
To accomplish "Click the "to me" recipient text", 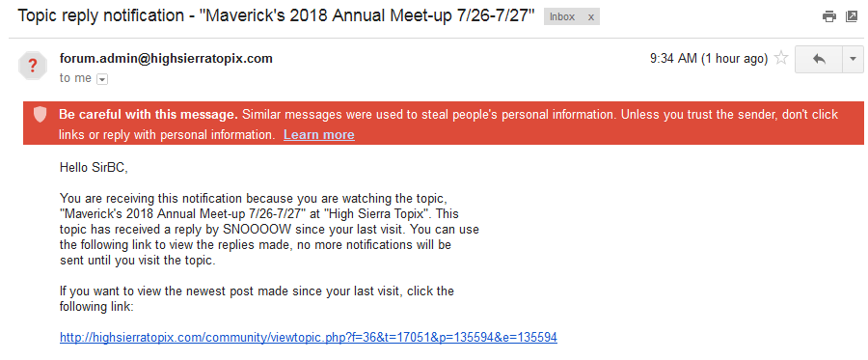I will pos(75,78).
